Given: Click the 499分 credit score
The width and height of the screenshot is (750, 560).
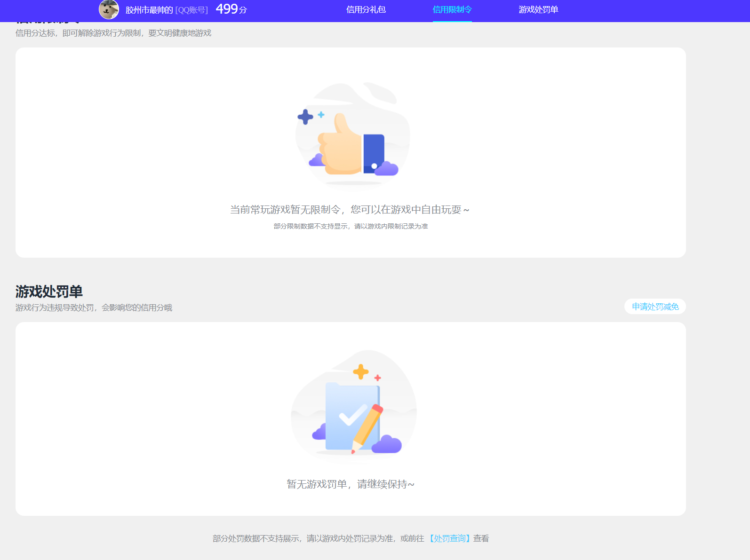Looking at the screenshot, I should tap(231, 9).
